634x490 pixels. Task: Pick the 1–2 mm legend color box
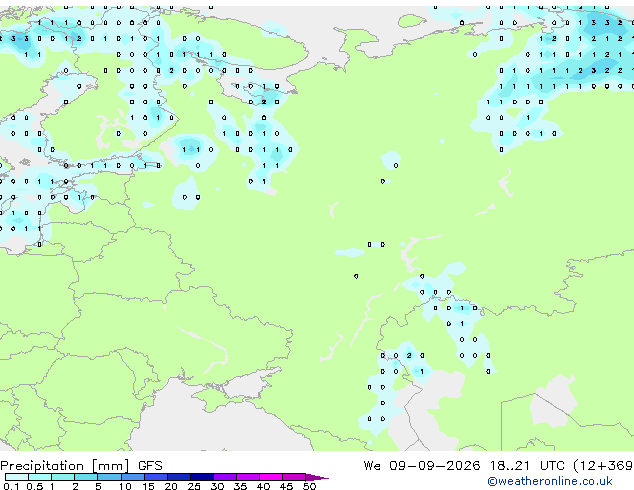[63, 477]
